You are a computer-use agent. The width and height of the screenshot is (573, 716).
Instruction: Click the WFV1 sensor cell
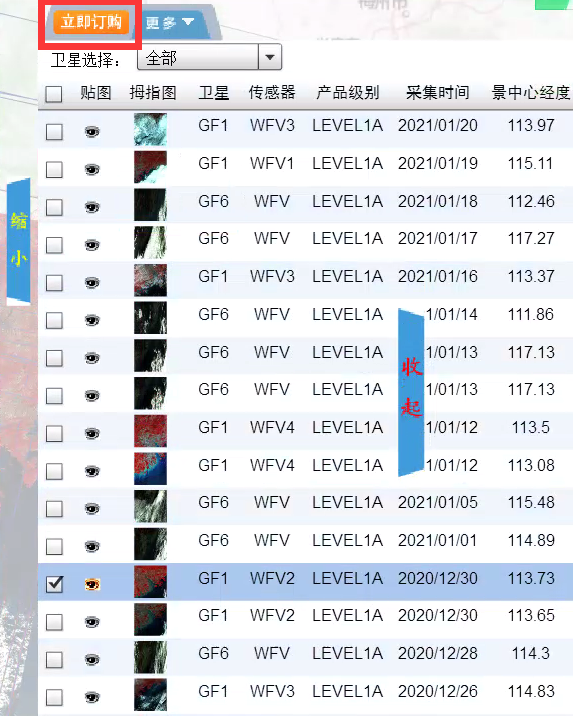point(272,163)
